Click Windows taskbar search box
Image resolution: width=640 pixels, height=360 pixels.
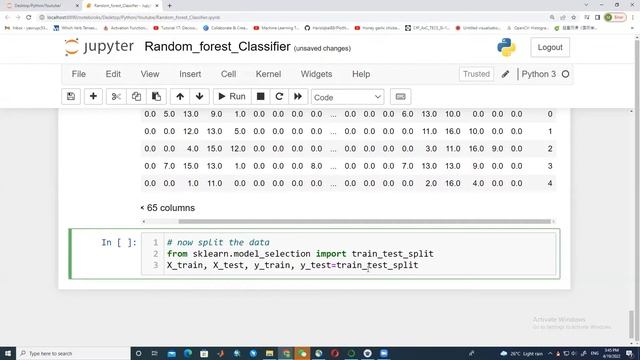[x=73, y=353]
